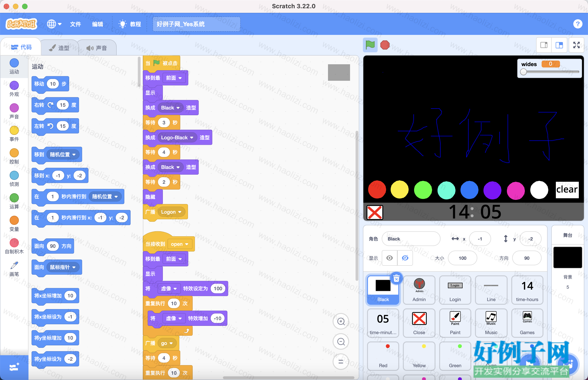The height and width of the screenshot is (380, 588).
Task: Click the red X close on stage
Action: tap(375, 212)
